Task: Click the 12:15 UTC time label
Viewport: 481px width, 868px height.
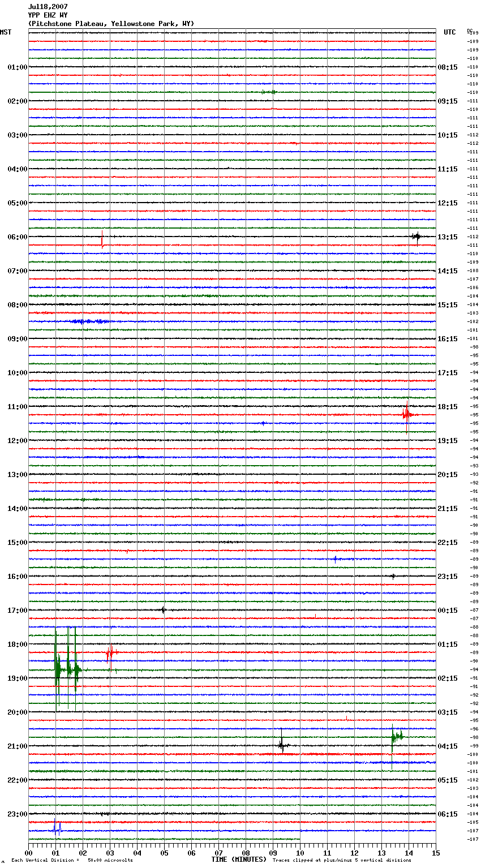Action: point(448,203)
